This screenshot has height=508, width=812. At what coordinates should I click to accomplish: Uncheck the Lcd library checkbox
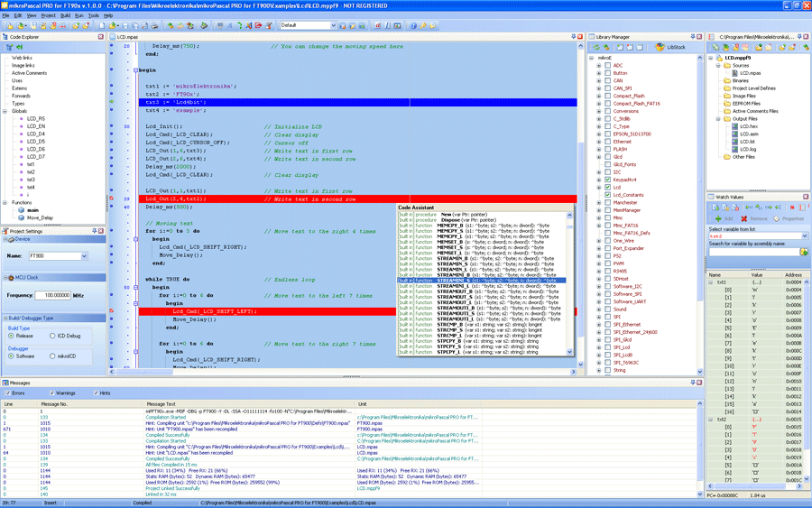point(607,187)
